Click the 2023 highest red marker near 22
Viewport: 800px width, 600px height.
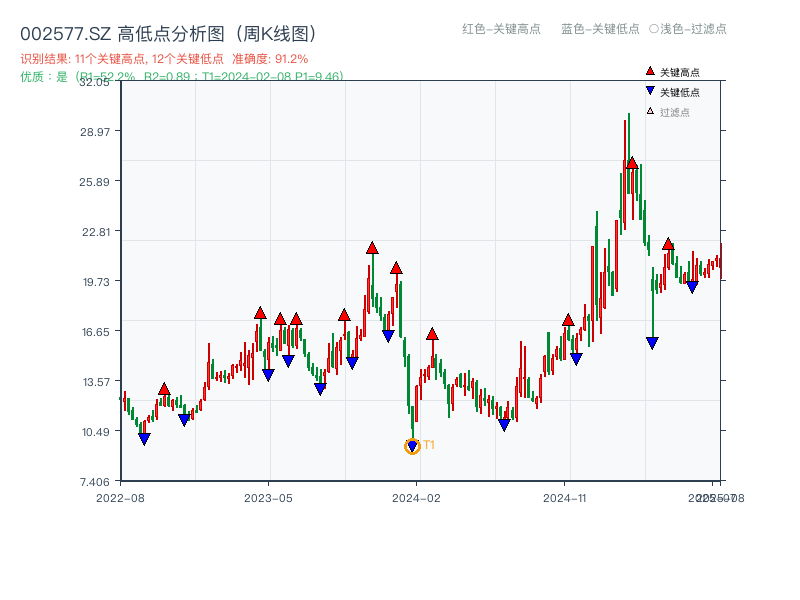372,248
